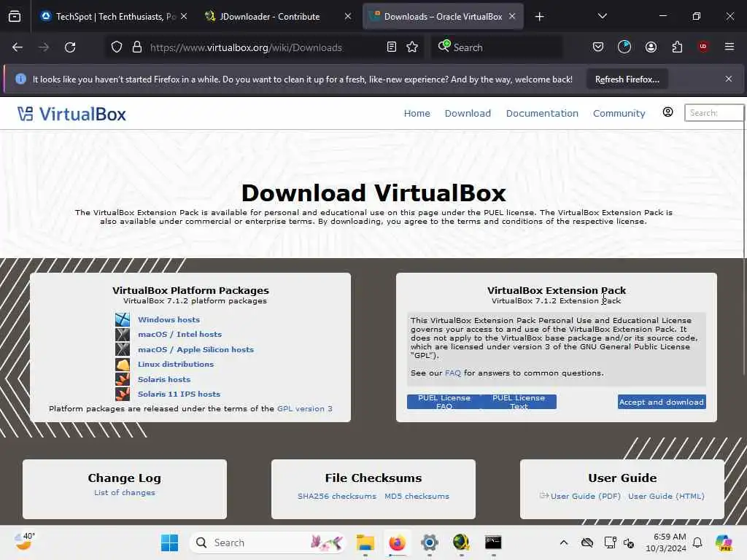Click the Firefox taskbar icon
The width and height of the screenshot is (747, 560).
coord(398,542)
